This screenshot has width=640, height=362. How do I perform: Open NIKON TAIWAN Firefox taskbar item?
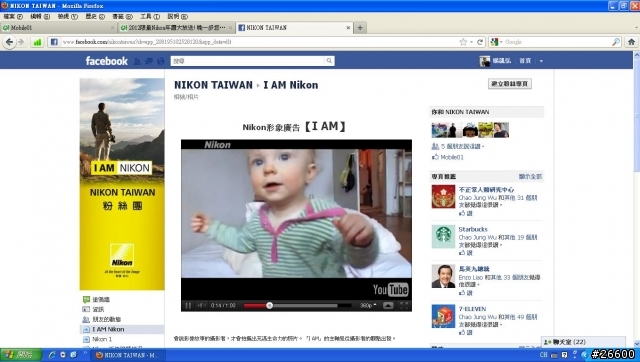pyautogui.click(x=127, y=355)
